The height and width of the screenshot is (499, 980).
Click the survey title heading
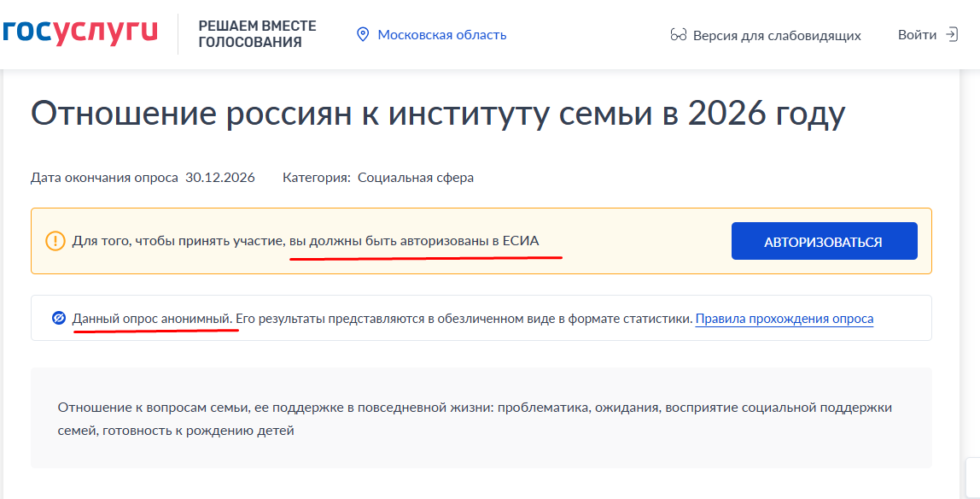click(x=437, y=113)
